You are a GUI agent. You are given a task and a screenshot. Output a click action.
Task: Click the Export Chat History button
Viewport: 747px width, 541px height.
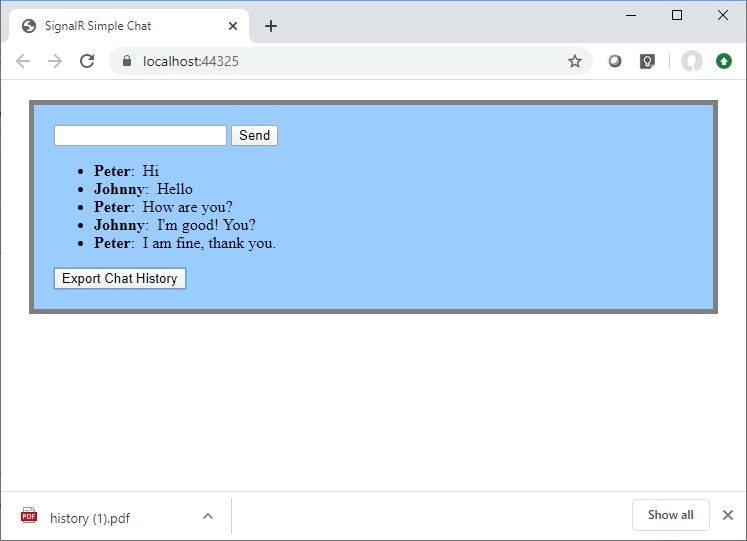(120, 278)
